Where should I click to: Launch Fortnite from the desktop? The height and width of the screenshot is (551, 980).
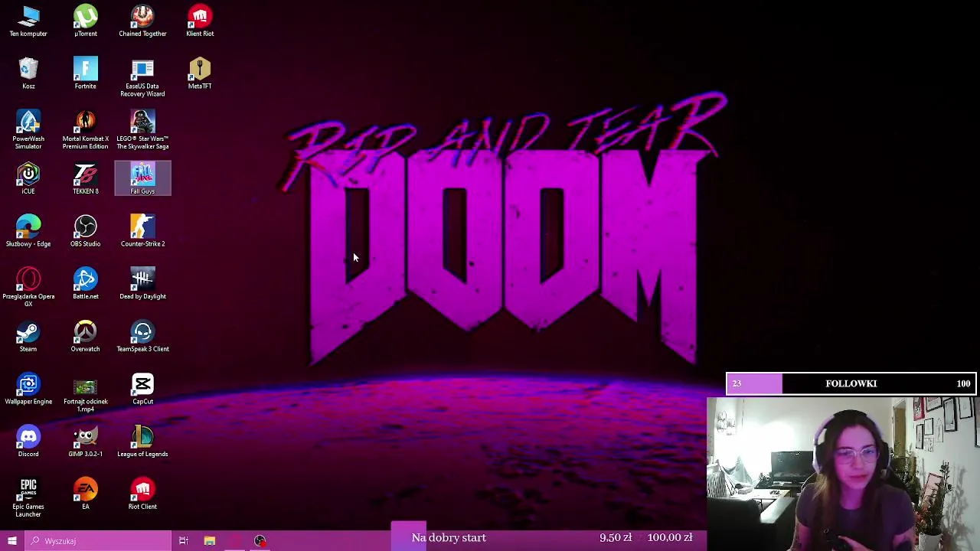pyautogui.click(x=86, y=73)
